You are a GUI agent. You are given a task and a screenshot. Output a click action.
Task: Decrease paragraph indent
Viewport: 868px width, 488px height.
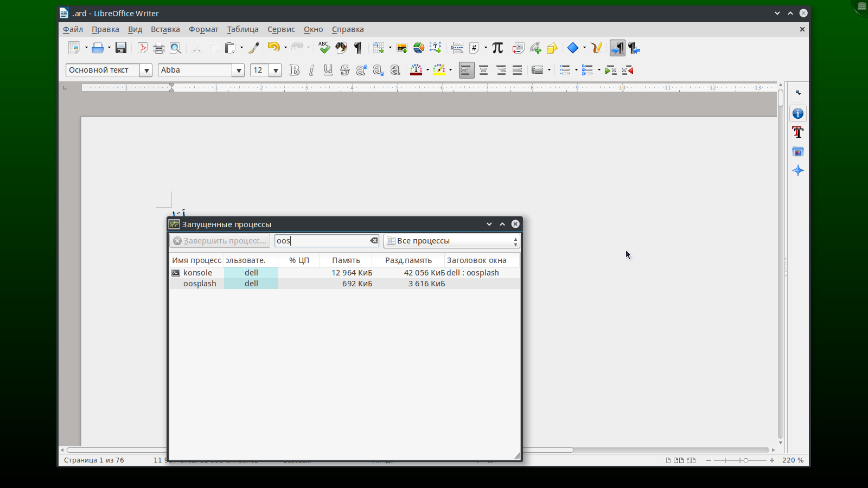tap(628, 70)
